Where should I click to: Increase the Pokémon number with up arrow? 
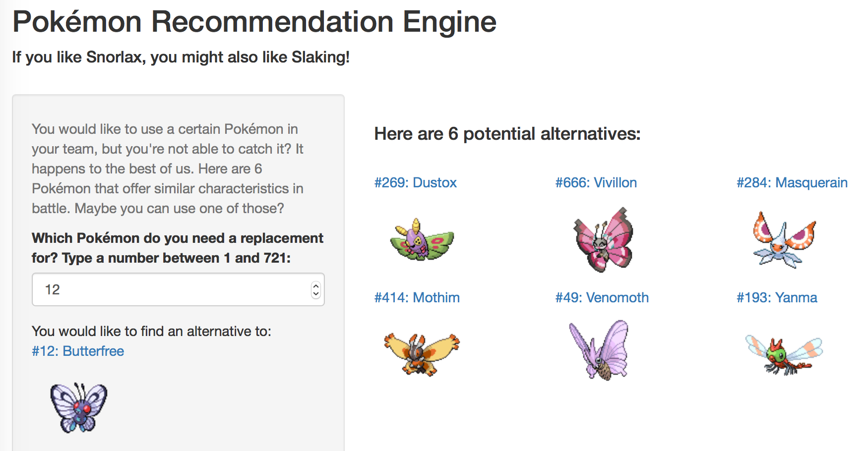[x=316, y=285]
